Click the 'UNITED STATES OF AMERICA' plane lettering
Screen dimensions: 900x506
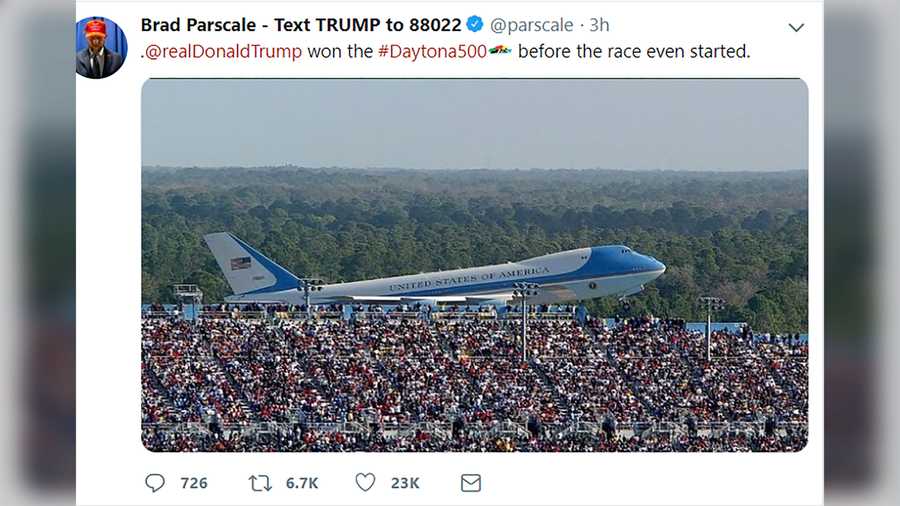tap(469, 279)
